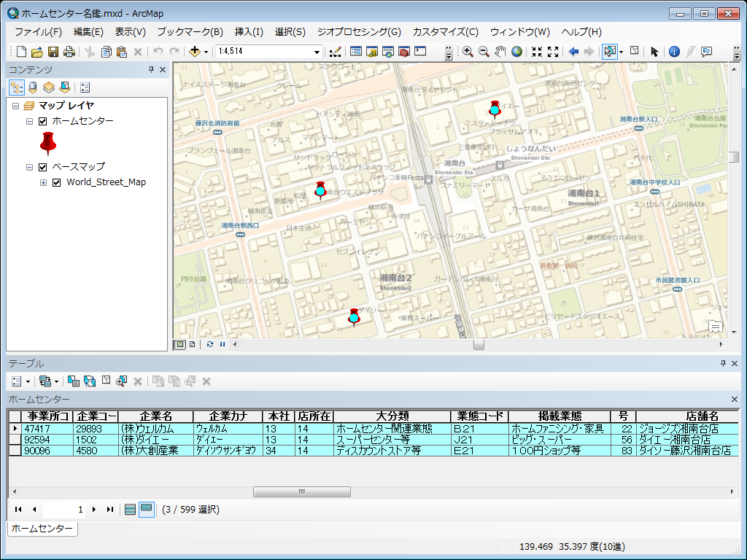This screenshot has width=747, height=560.
Task: Click the table horizontal scrollbar thumb
Action: coord(301,491)
